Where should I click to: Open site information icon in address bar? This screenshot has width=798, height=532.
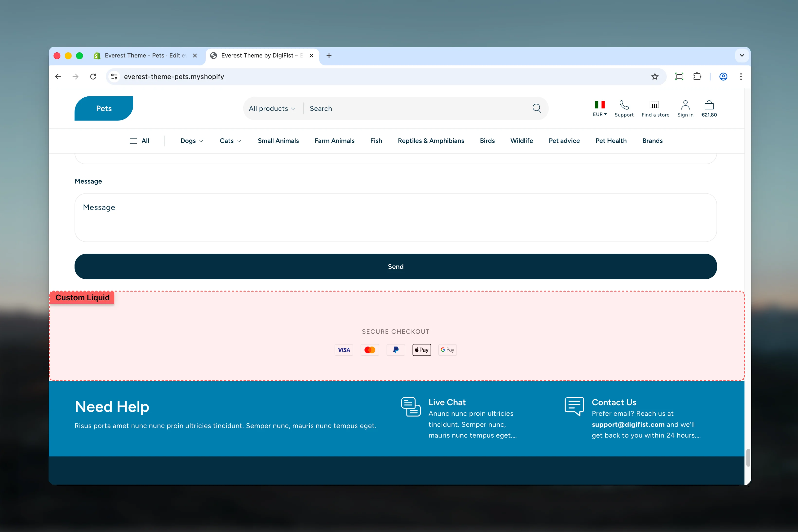tap(114, 77)
